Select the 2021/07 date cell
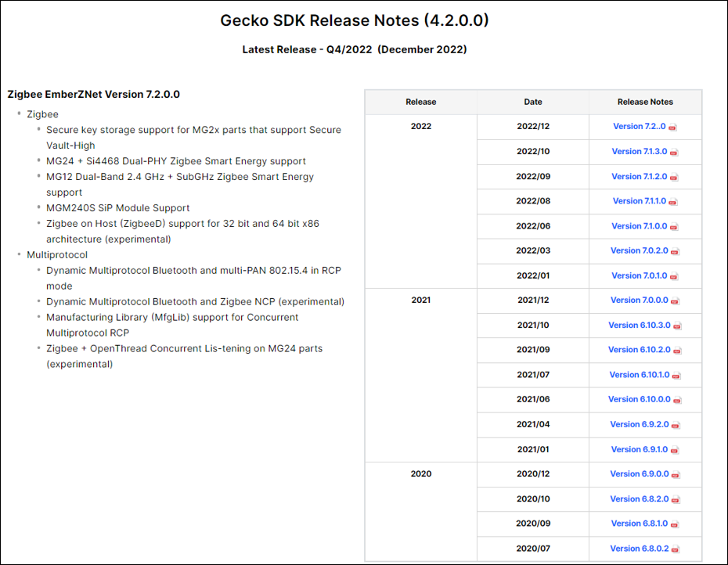The width and height of the screenshot is (728, 565). [533, 375]
